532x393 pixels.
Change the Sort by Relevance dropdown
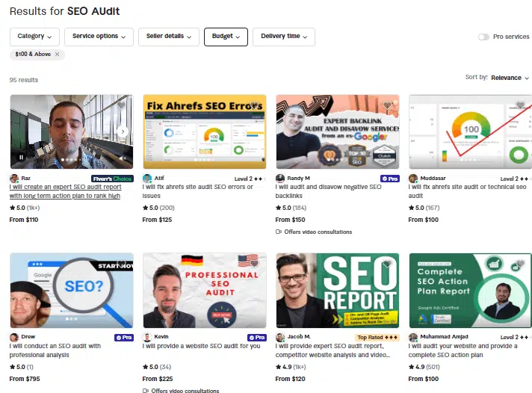[x=510, y=78]
